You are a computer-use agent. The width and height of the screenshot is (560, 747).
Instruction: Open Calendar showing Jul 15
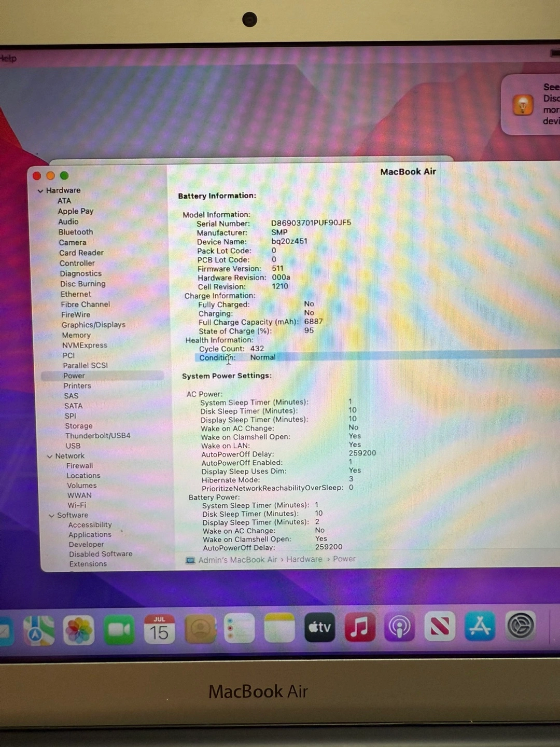point(159,629)
